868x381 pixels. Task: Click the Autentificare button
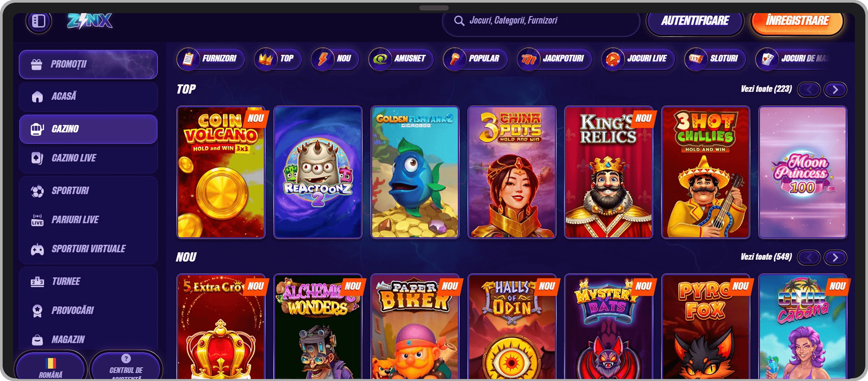(x=695, y=21)
